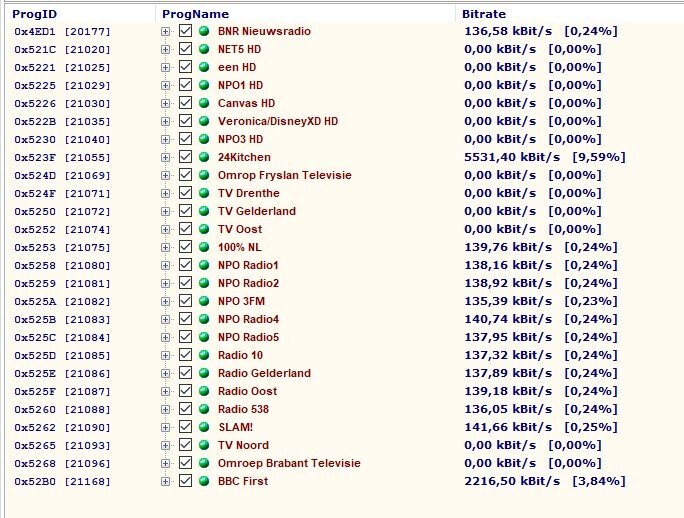Select the NPO Radio1 program name

(248, 265)
